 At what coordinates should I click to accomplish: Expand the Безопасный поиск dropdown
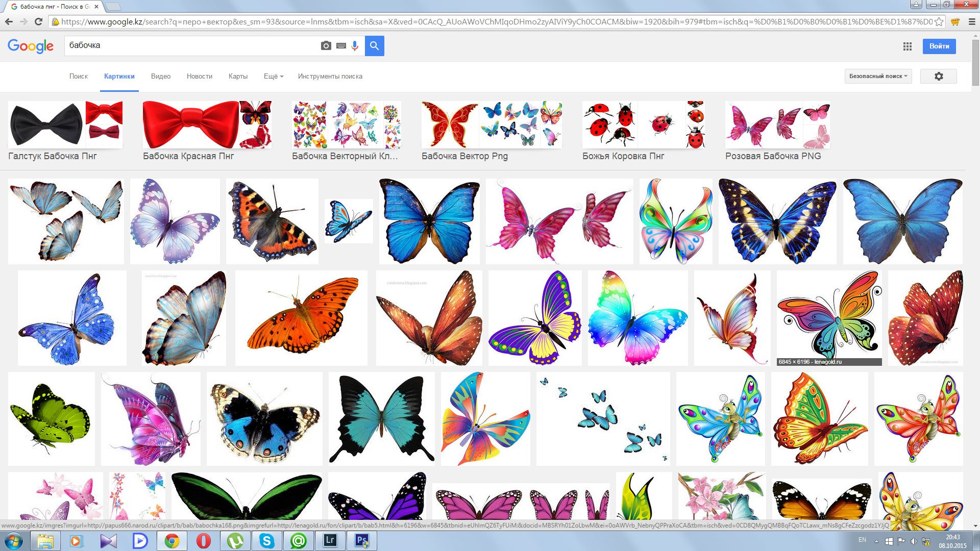click(878, 76)
